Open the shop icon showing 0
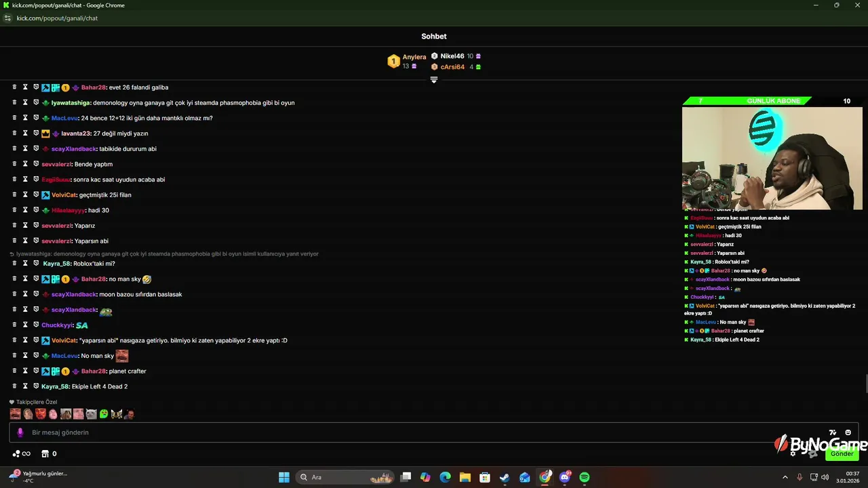 tap(49, 454)
